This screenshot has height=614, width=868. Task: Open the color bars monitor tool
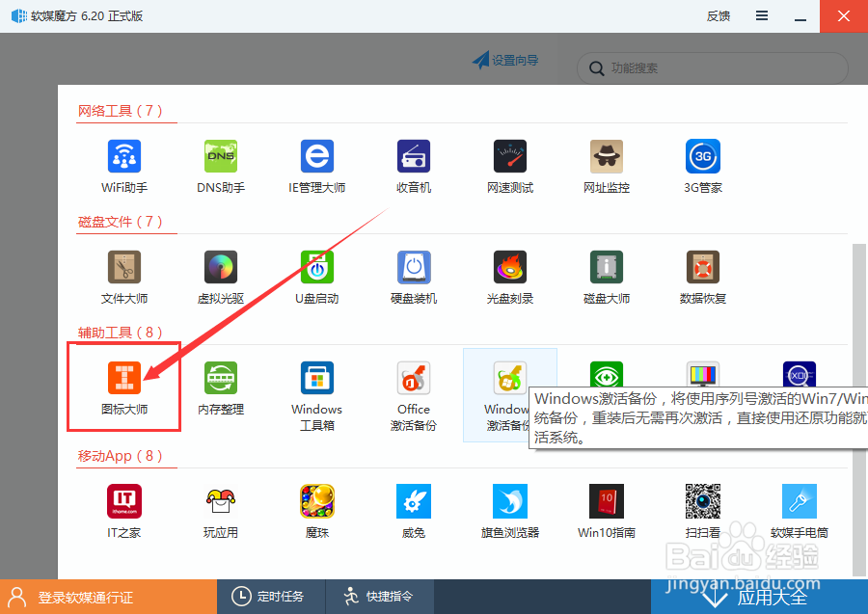(x=702, y=374)
